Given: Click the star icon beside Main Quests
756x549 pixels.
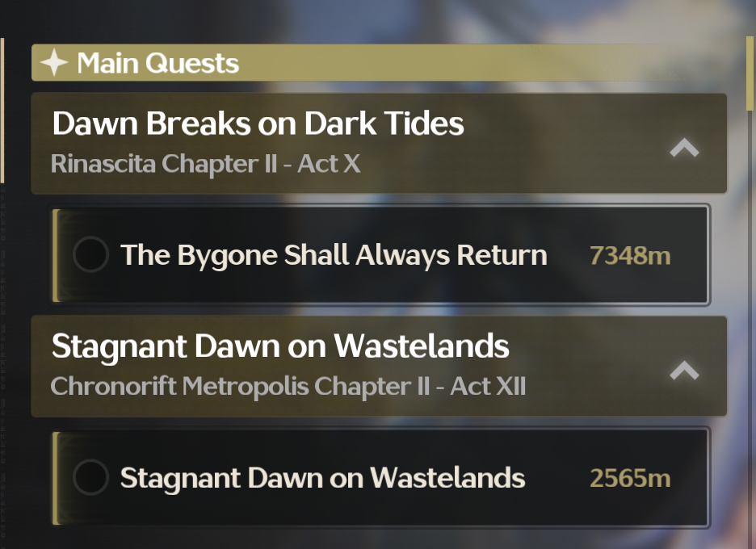Looking at the screenshot, I should tap(54, 63).
